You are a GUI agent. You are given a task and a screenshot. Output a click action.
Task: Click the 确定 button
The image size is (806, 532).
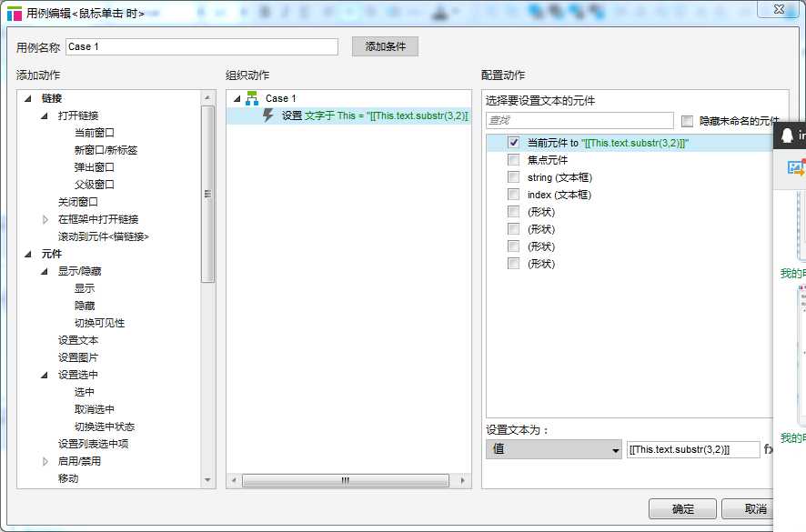click(x=681, y=509)
